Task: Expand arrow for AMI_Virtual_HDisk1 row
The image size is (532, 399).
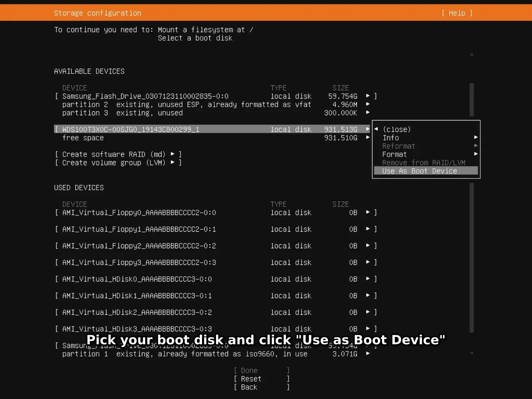Action: point(368,296)
